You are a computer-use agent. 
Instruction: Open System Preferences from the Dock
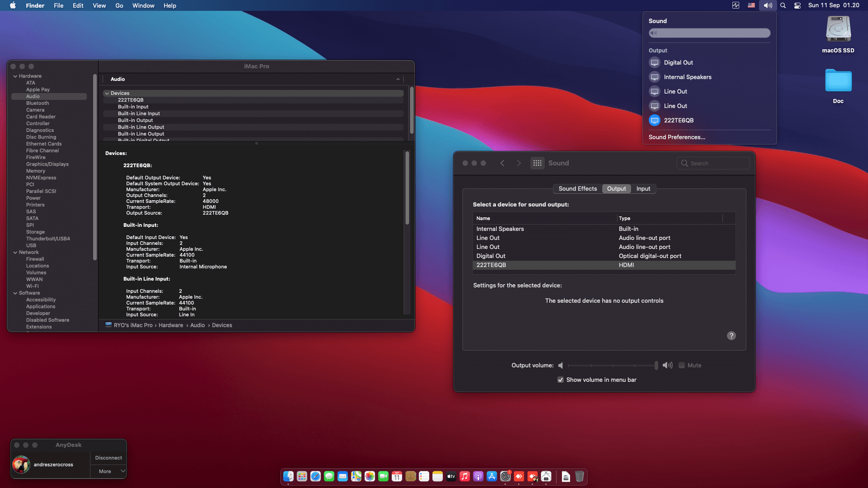pos(505,476)
